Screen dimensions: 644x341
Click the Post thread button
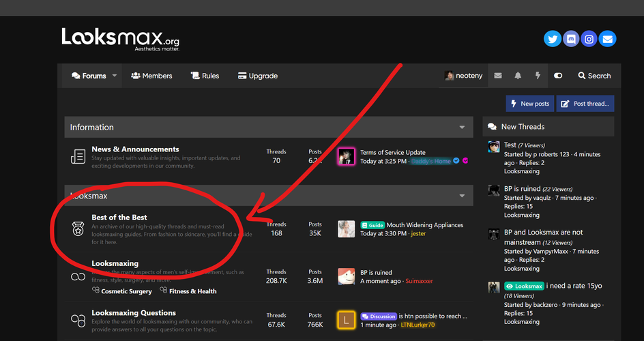[x=585, y=104]
